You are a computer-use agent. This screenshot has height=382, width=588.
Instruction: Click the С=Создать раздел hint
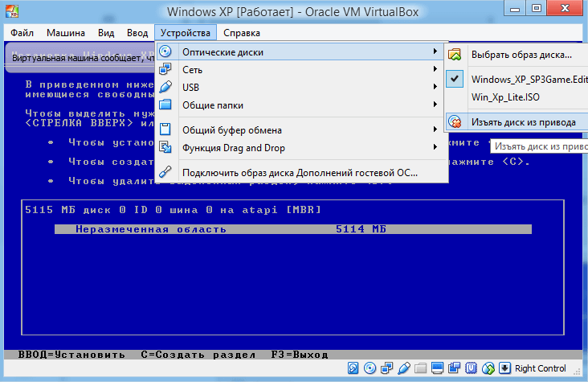(198, 355)
